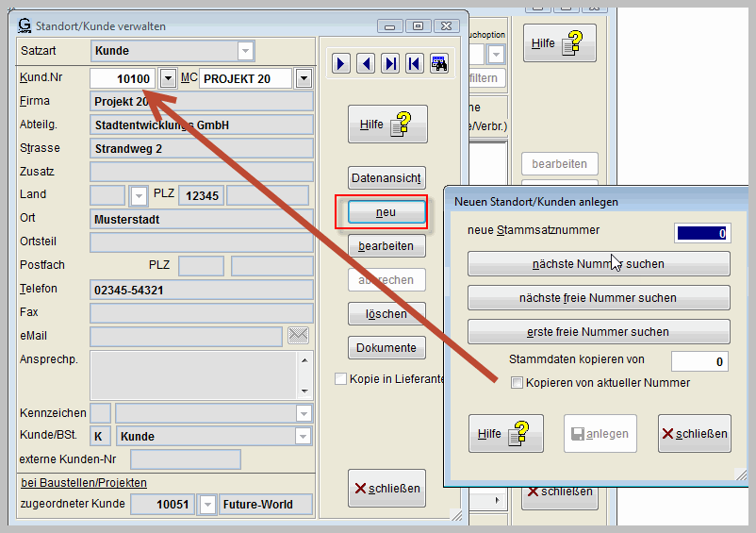Jump to last record icon
Viewport: 756px width, 533px height.
[390, 63]
